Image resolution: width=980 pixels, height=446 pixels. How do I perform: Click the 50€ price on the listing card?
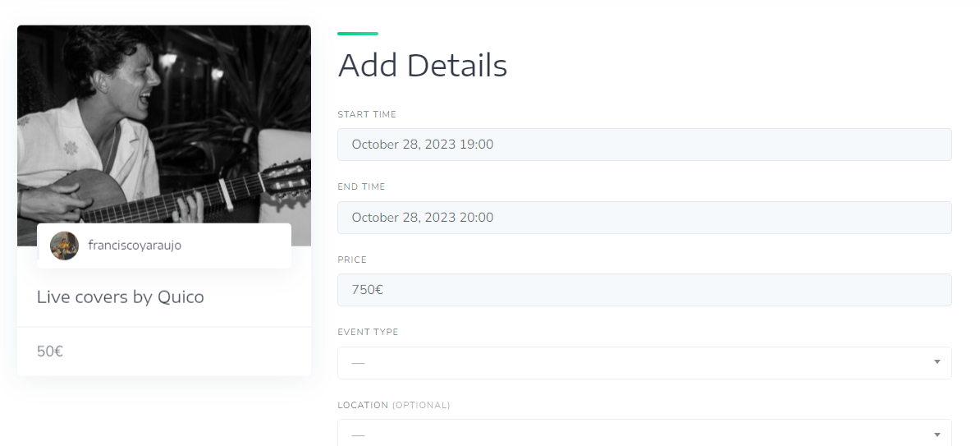pos(50,351)
